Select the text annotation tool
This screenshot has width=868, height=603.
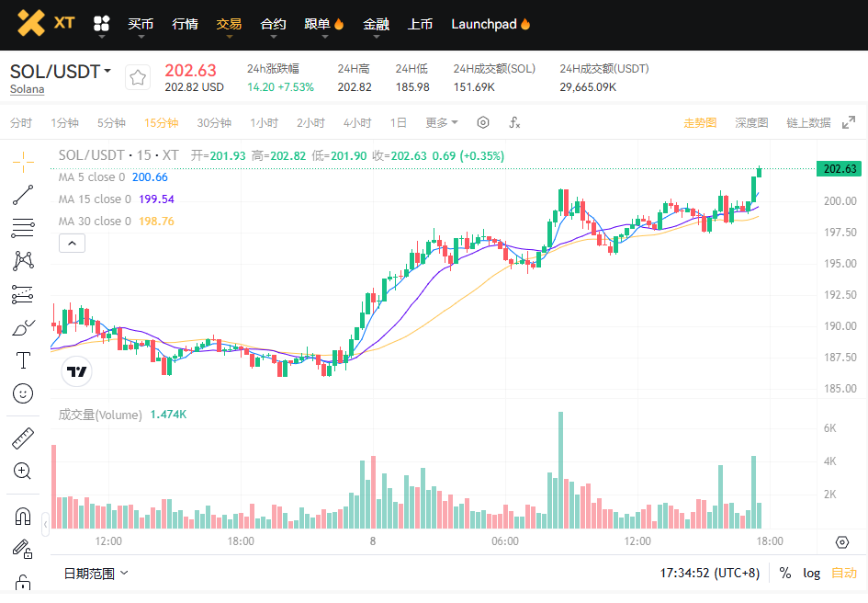[23, 360]
